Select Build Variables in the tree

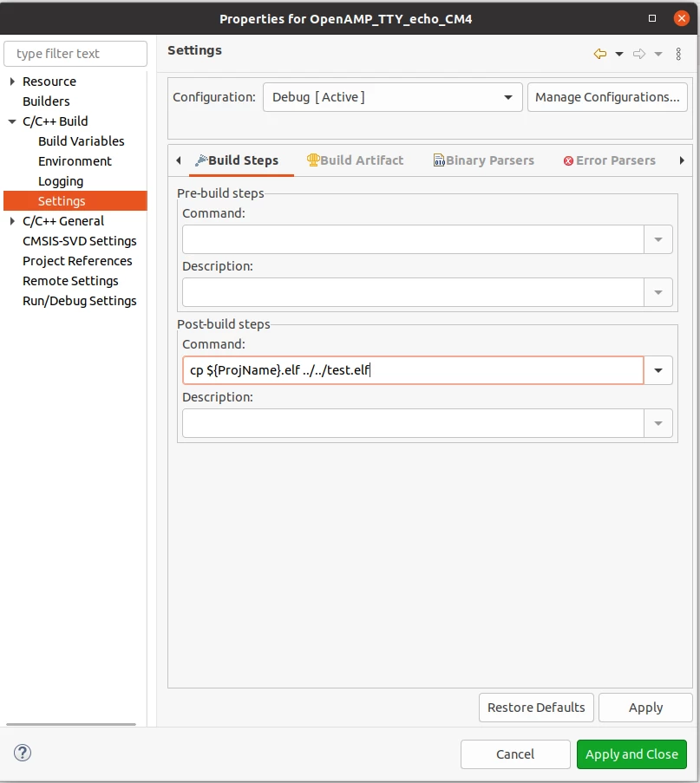click(82, 141)
